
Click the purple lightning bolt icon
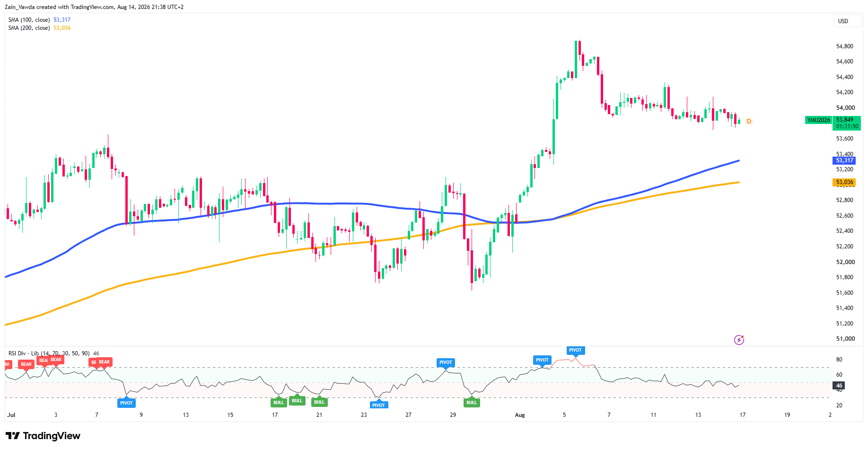click(739, 340)
